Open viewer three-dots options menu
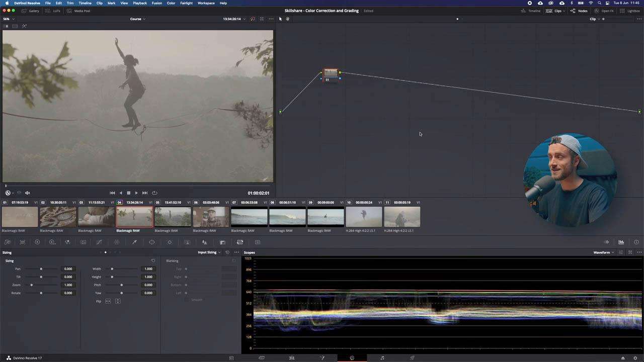644x362 pixels. (x=271, y=19)
